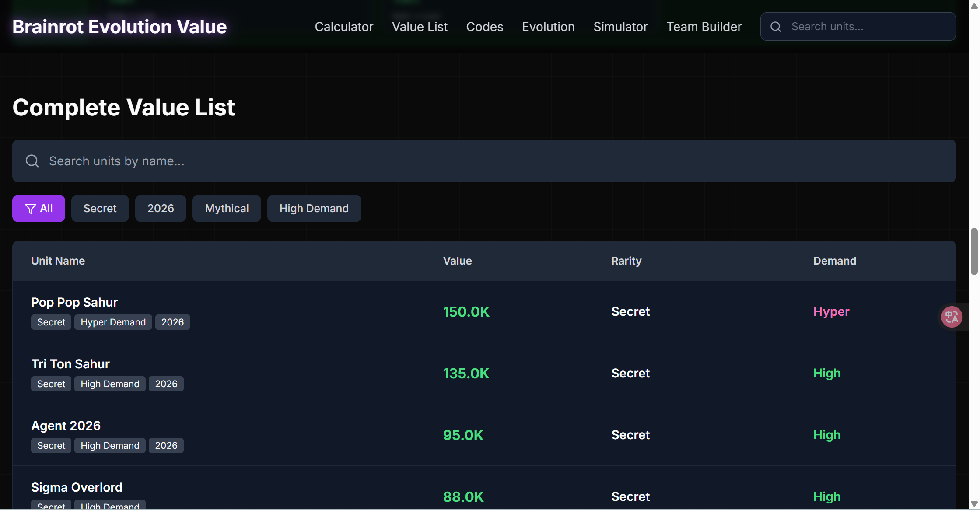This screenshot has width=980, height=510.
Task: Activate the Mythical filter
Action: 227,208
